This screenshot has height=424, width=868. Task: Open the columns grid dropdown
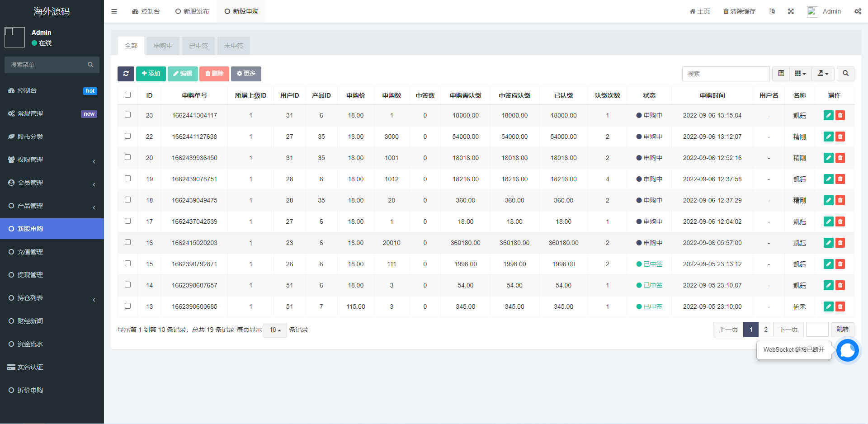(800, 74)
